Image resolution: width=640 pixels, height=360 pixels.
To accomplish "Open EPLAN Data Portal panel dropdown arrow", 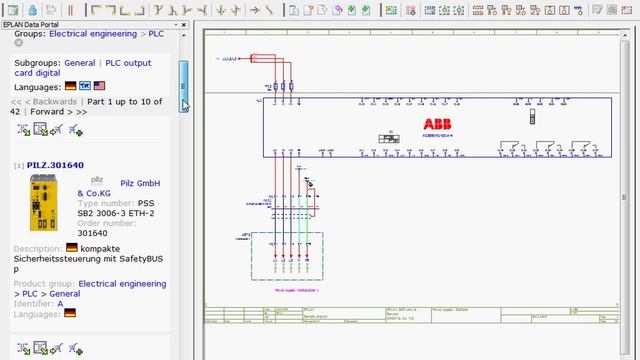I will click(x=176, y=24).
